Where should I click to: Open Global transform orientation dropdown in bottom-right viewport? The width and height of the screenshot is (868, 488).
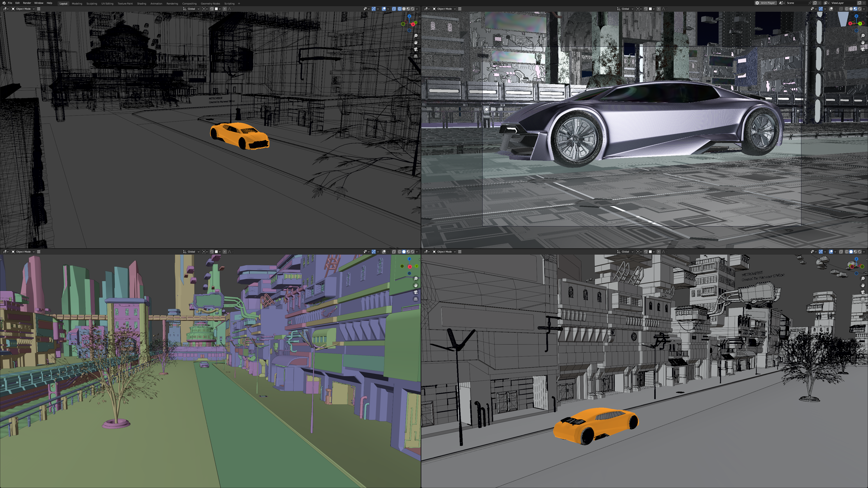click(625, 252)
